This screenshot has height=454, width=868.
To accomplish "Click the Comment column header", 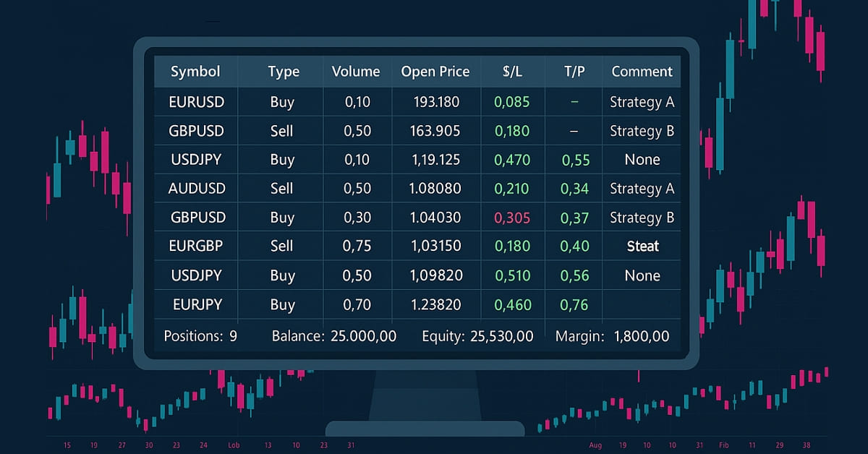I will pos(642,72).
